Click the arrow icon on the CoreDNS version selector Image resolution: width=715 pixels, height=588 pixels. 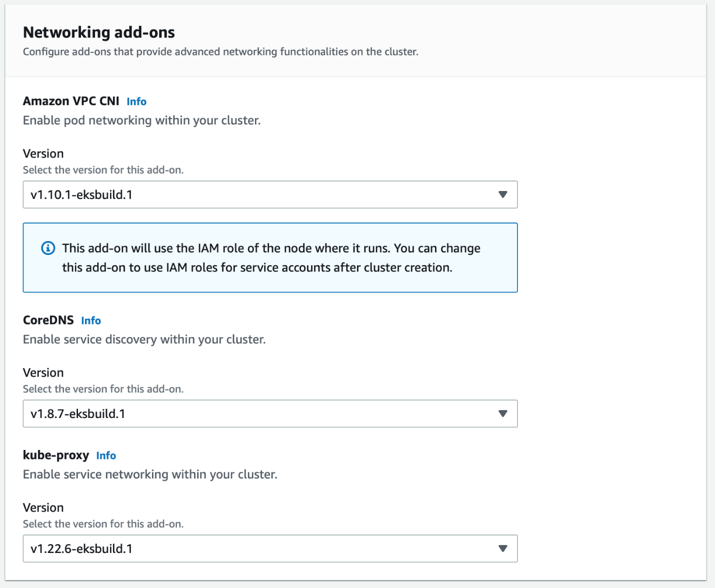click(x=502, y=413)
